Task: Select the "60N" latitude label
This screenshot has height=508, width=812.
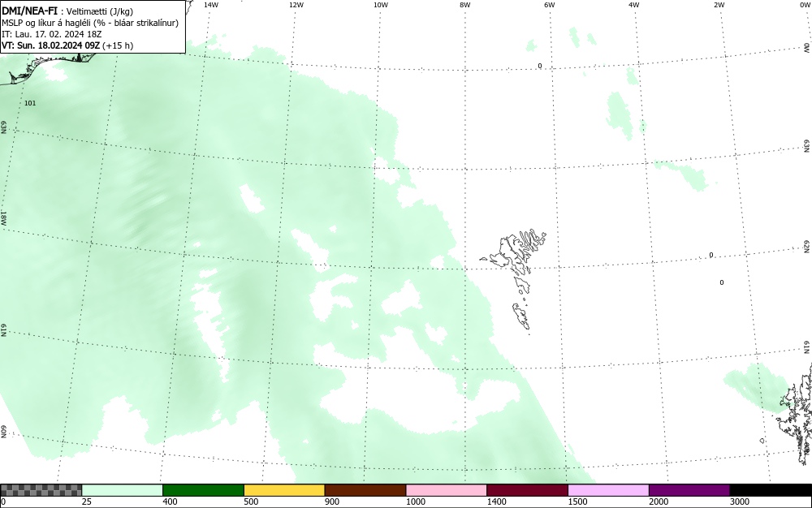Action: tap(3, 432)
